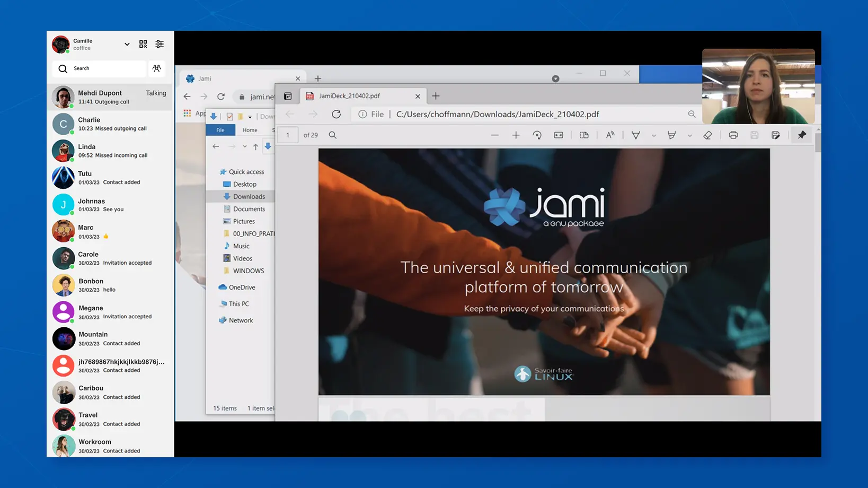Open Camille's account dropdown
Image resolution: width=868 pixels, height=488 pixels.
tap(126, 44)
